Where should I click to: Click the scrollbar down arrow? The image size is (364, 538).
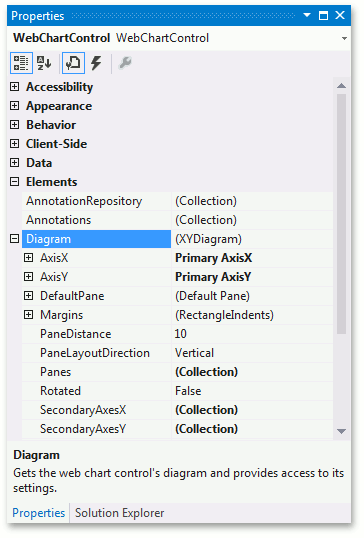341,431
